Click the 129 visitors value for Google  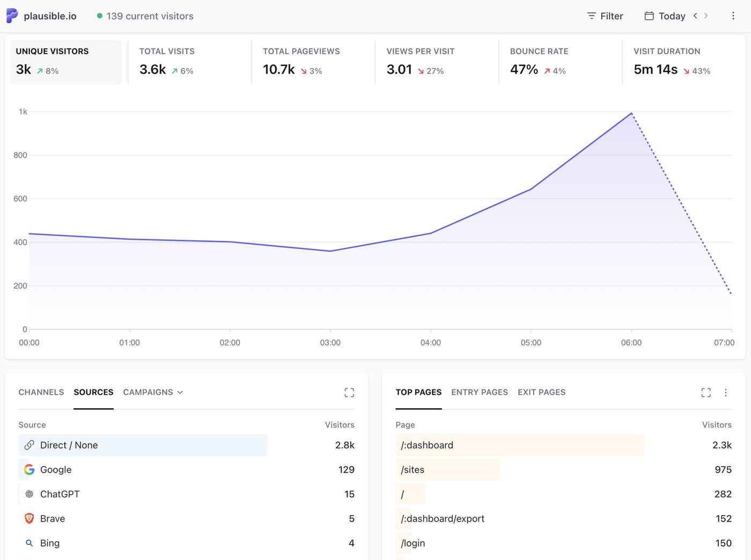[347, 469]
